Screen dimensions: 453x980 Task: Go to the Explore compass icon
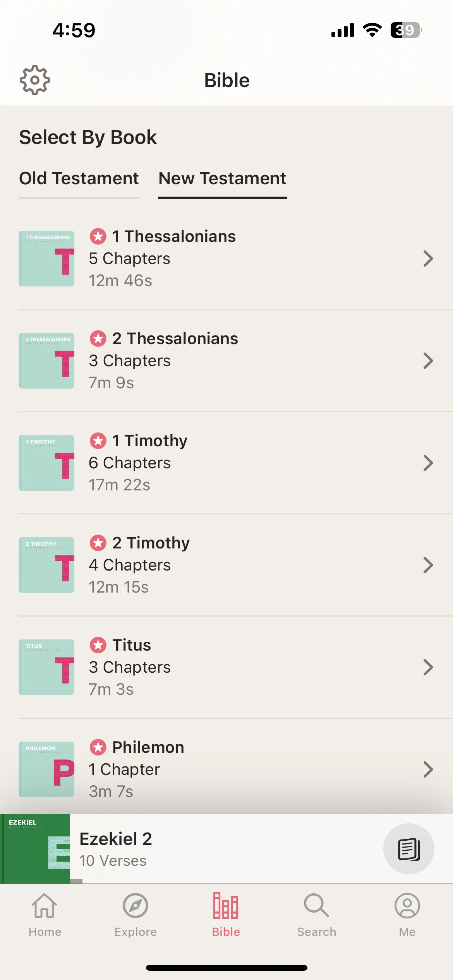click(136, 906)
